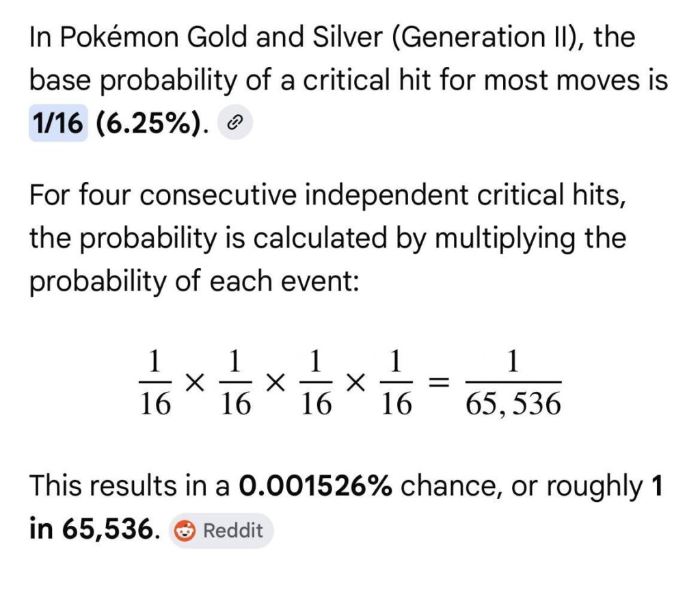Viewport: 700px width, 599px height.
Task: Click the 1/65,536 result fraction in the formula
Action: [513, 384]
